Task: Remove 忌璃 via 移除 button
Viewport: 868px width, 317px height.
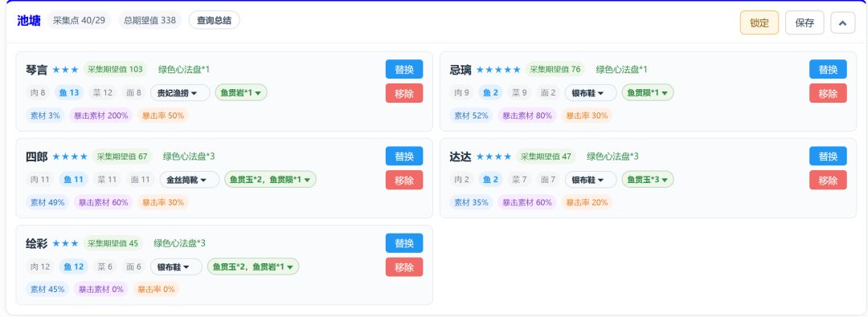Action: (828, 94)
